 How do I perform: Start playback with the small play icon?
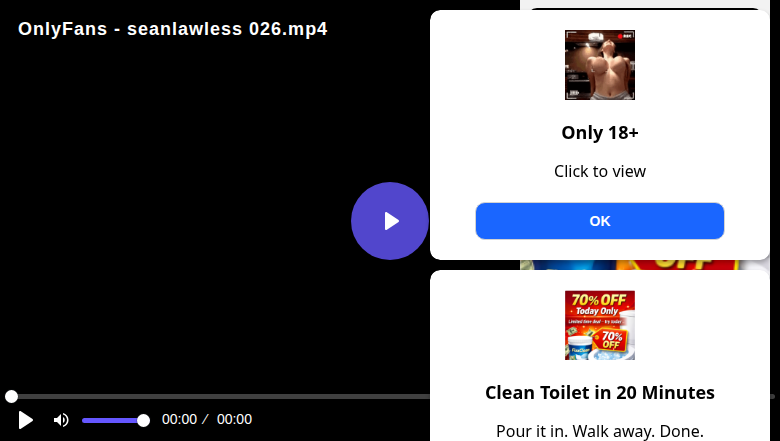[x=25, y=420]
